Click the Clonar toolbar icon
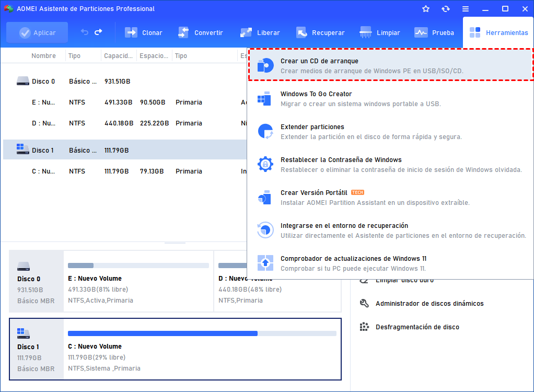This screenshot has width=534, height=392. click(x=131, y=32)
